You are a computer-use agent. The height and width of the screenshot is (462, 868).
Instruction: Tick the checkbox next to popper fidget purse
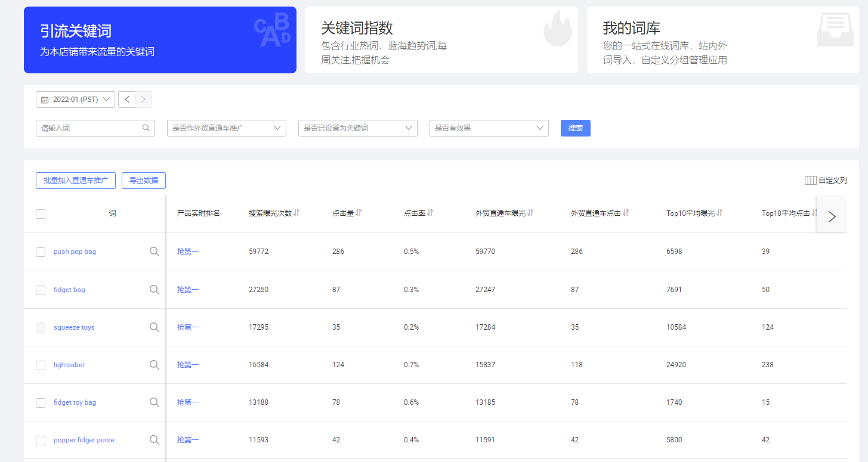point(40,440)
